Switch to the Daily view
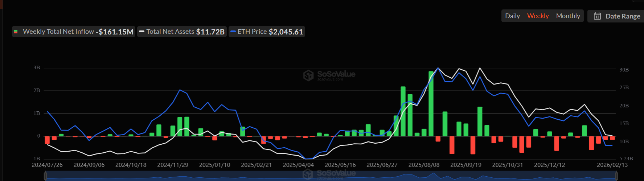The image size is (644, 181). (x=512, y=16)
